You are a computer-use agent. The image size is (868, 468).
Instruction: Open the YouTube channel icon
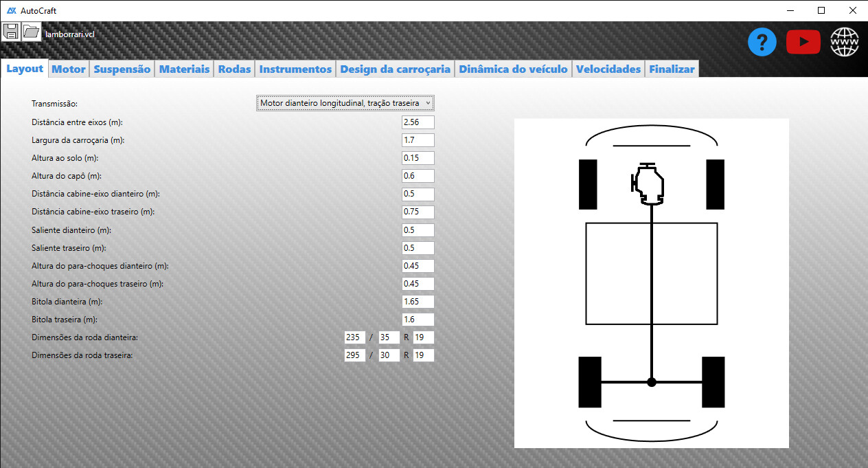(803, 43)
